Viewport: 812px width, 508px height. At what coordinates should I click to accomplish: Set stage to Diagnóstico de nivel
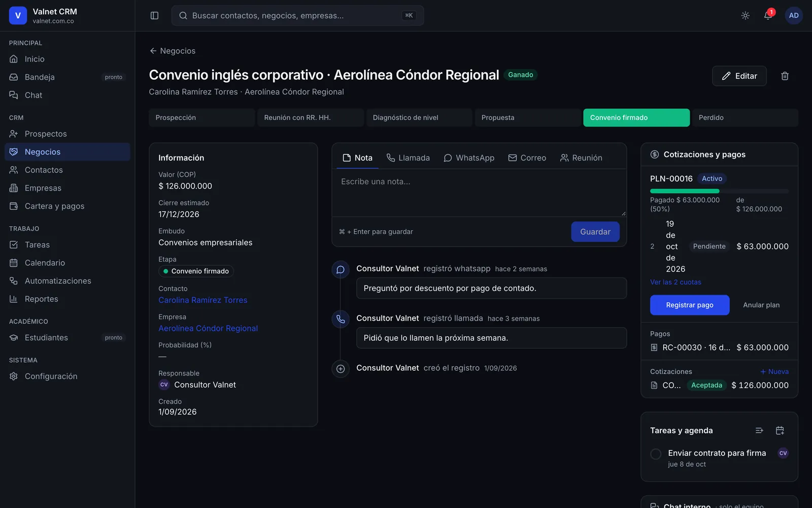419,117
